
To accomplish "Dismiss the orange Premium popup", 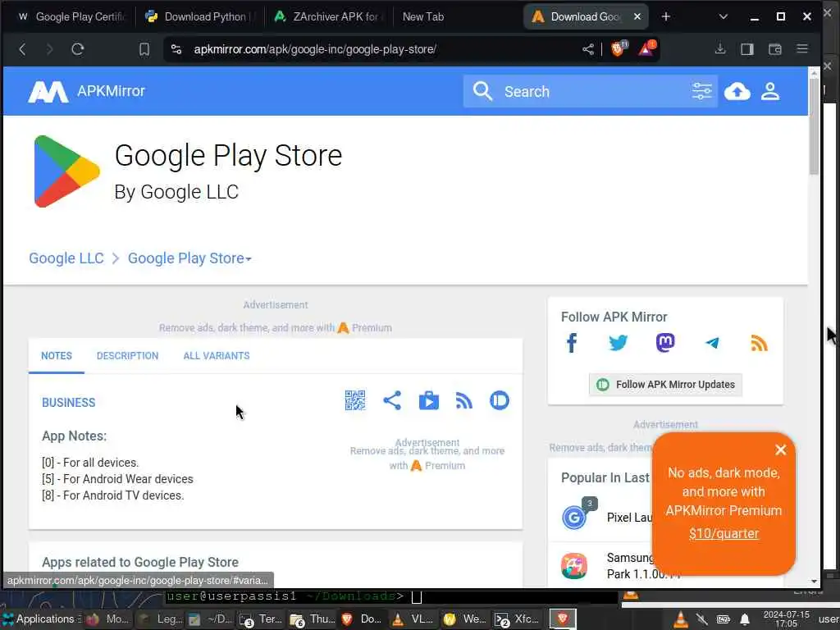I will 781,450.
